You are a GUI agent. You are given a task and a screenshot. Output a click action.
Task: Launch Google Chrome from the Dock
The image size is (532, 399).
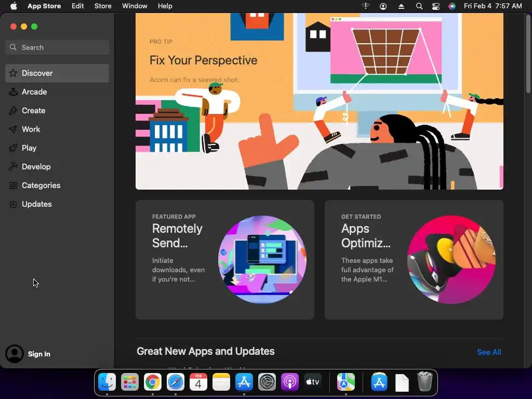[x=153, y=382]
